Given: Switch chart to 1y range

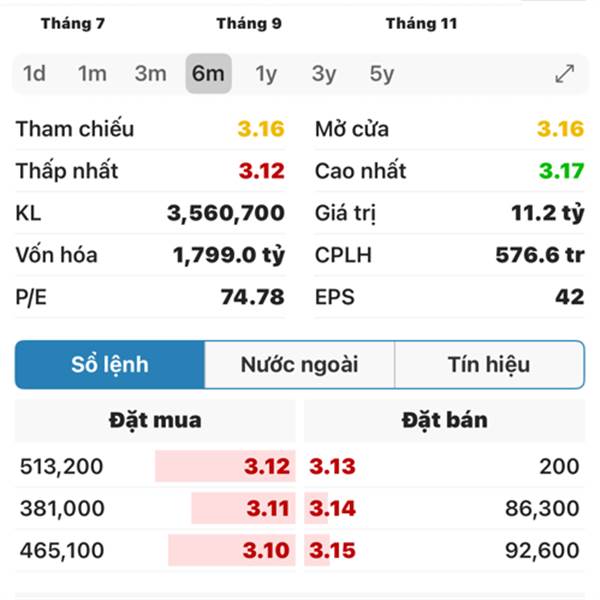Looking at the screenshot, I should 266,73.
